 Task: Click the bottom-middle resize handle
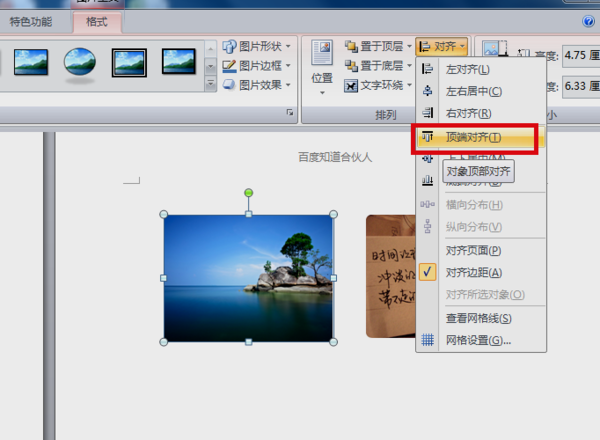[x=248, y=342]
